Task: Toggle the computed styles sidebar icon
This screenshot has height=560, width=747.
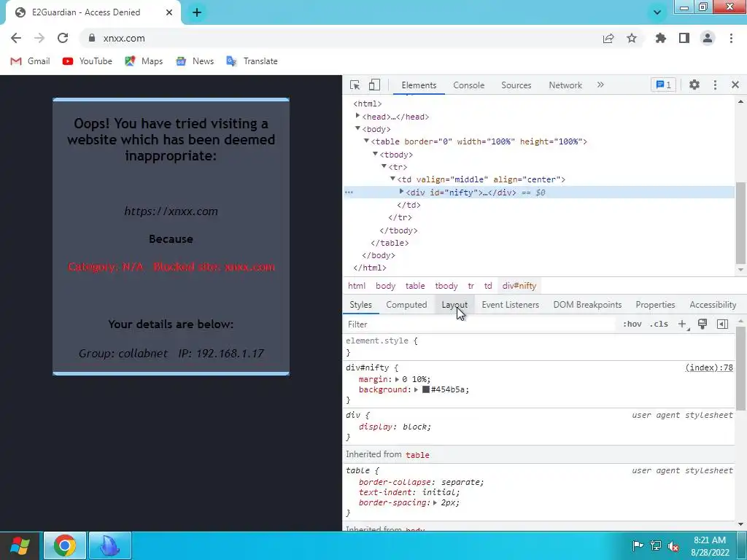Action: (x=722, y=324)
